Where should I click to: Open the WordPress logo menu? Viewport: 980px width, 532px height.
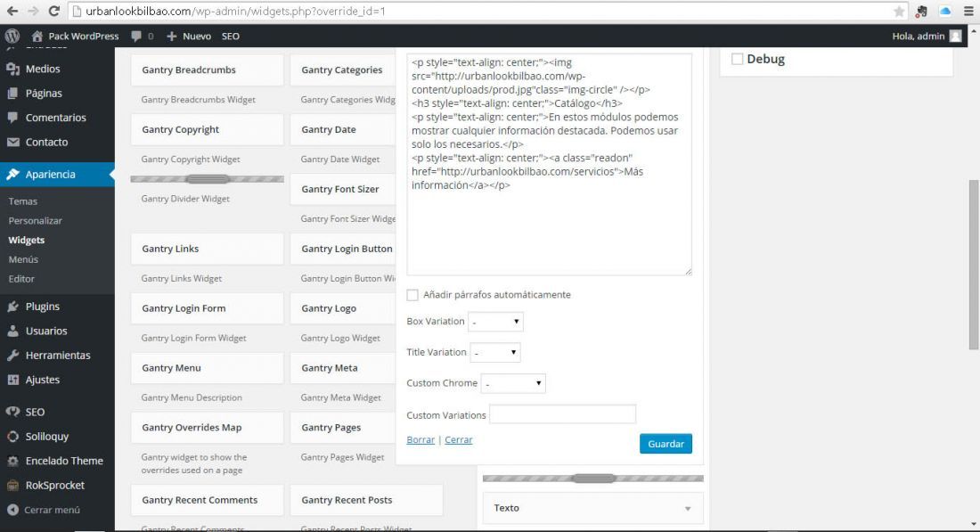point(12,36)
